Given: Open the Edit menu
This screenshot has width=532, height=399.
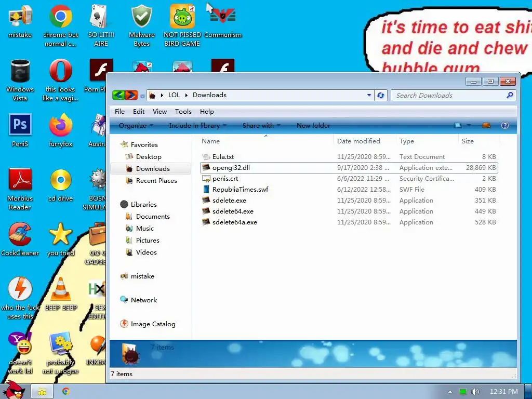Looking at the screenshot, I should coord(138,112).
